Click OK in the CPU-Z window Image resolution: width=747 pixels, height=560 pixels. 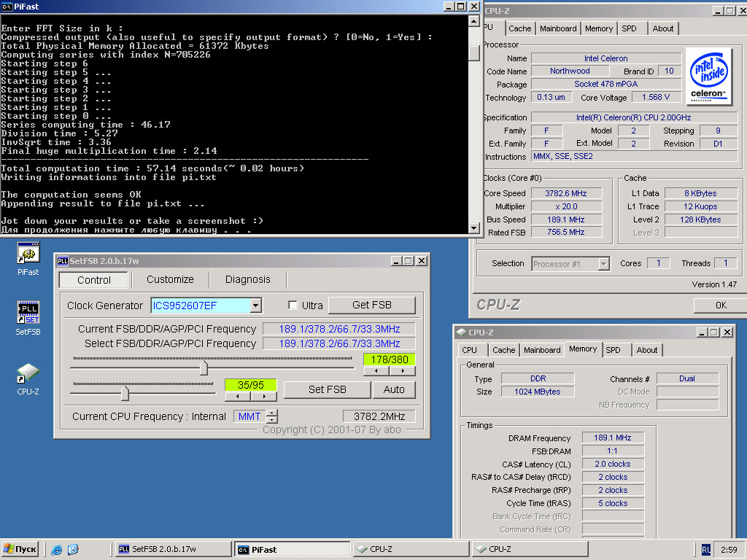coord(721,306)
